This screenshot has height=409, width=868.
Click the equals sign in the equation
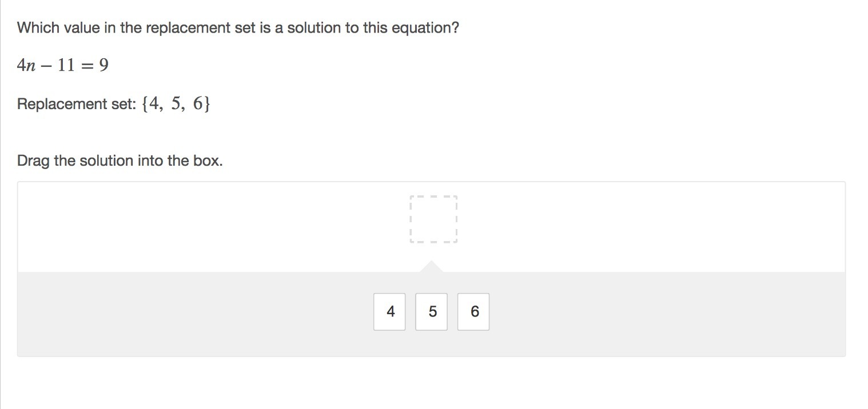(x=87, y=66)
